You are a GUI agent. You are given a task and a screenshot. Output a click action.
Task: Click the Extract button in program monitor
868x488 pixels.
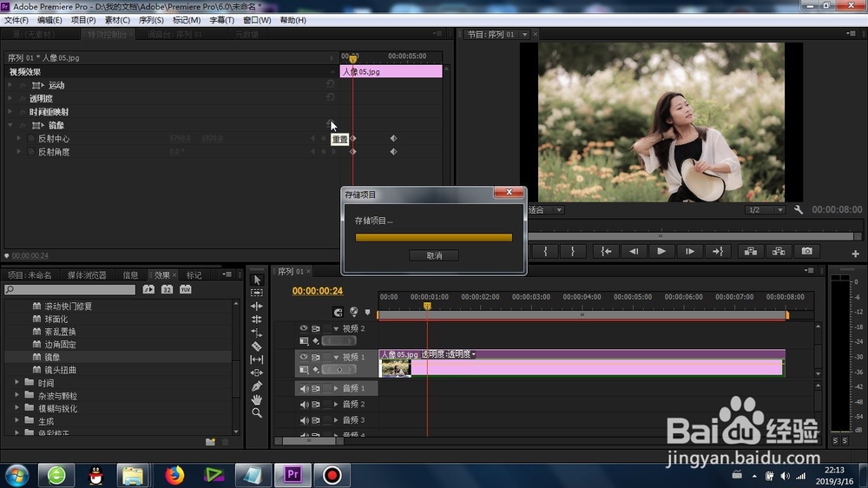point(779,251)
